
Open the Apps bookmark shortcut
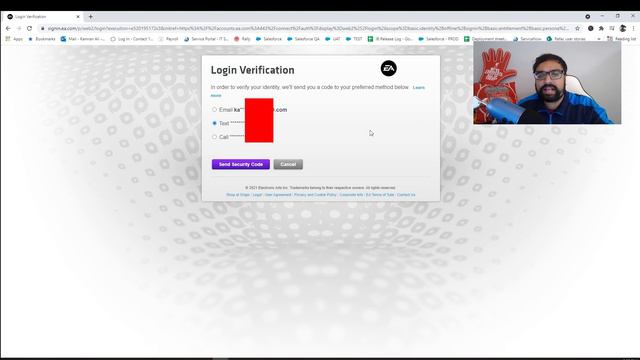tap(15, 39)
